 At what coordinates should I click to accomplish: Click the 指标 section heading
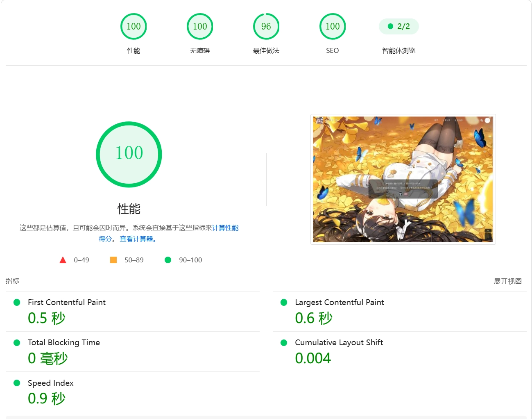tap(13, 281)
